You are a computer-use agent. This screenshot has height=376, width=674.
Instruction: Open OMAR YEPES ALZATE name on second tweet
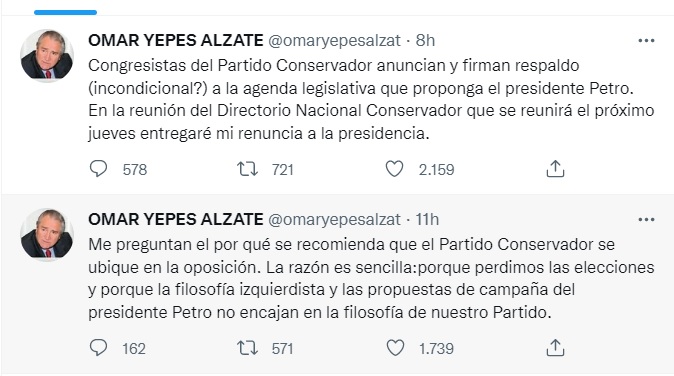[175, 220]
